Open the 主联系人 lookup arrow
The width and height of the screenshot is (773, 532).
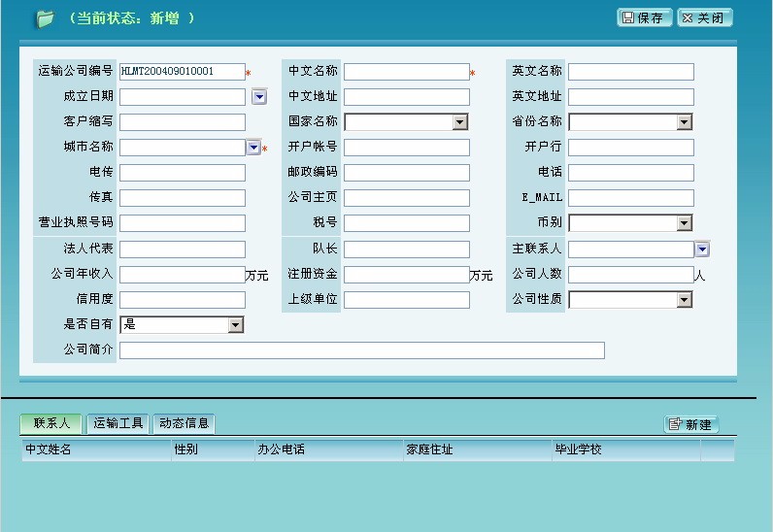coord(702,249)
